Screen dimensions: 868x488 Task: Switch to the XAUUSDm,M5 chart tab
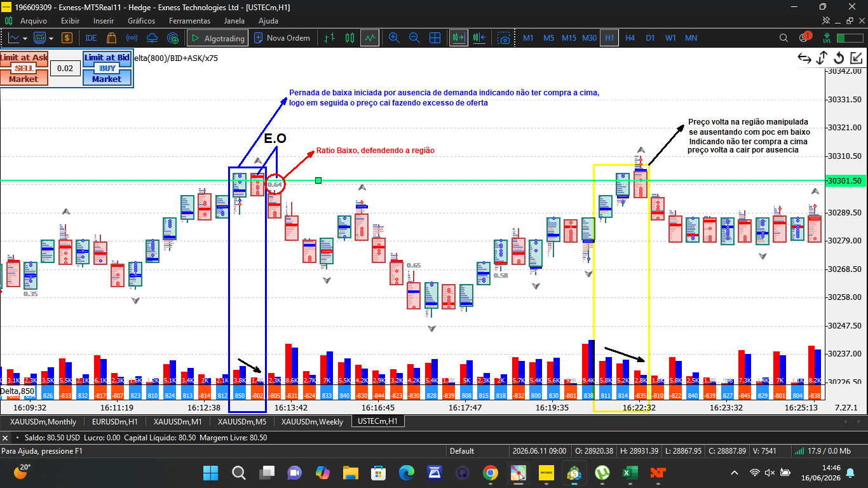(242, 421)
